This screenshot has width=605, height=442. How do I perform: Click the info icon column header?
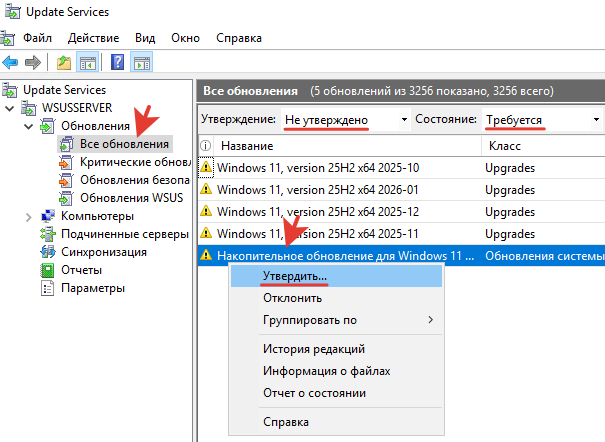point(205,146)
